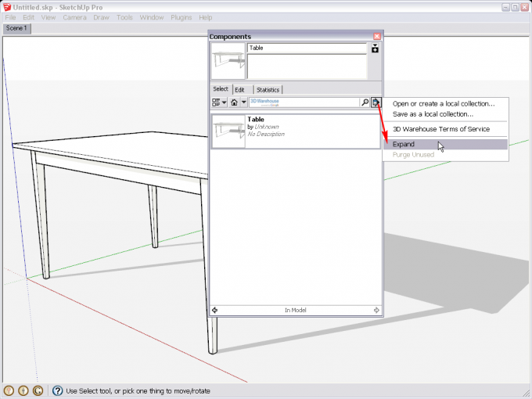The width and height of the screenshot is (532, 399).
Task: Open the View menu
Action: pos(49,17)
